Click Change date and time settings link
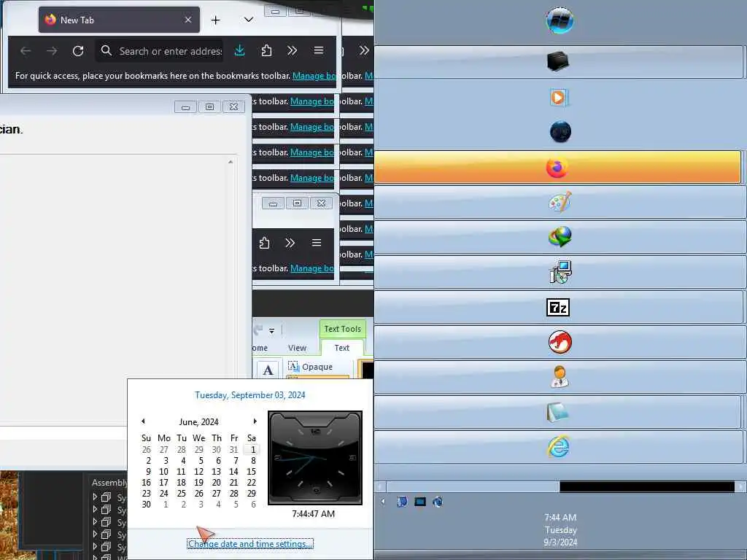This screenshot has height=560, width=747. [x=250, y=544]
